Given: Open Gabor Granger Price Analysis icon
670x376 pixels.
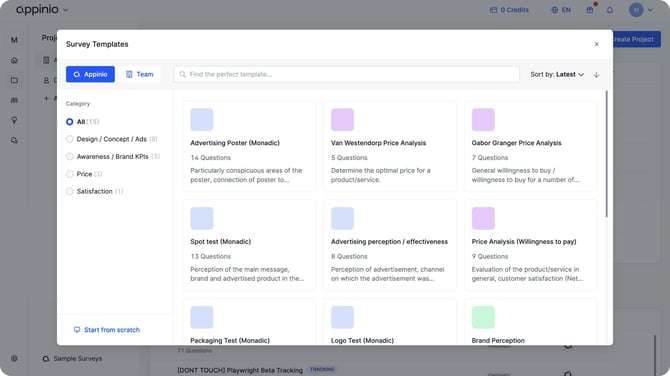Looking at the screenshot, I should point(483,120).
